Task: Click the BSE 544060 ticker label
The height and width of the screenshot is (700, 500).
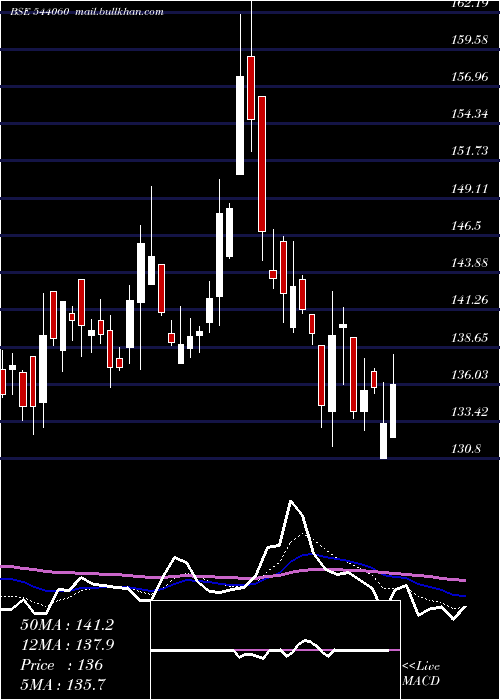Action: [x=39, y=12]
